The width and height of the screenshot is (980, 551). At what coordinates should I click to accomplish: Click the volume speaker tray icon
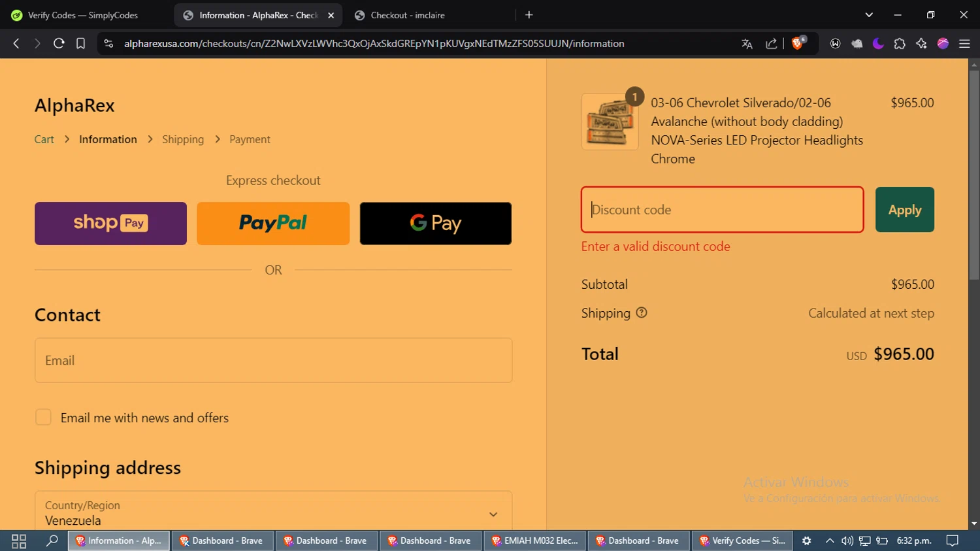847,541
